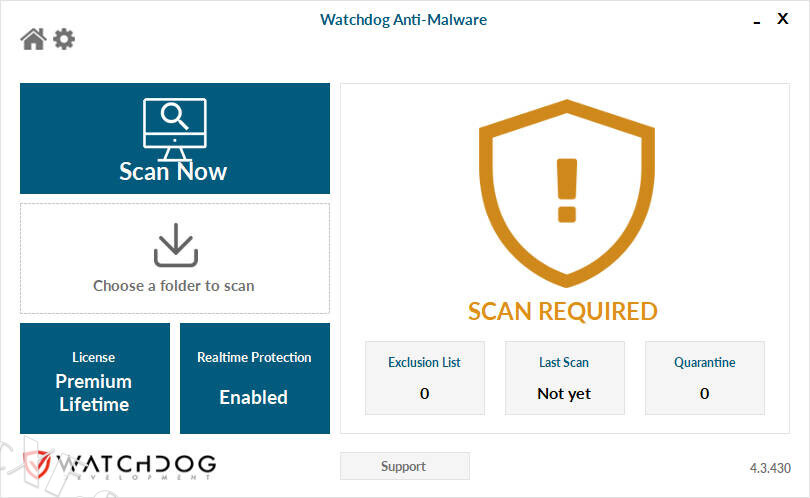Click the Watchdog Development logo

click(x=121, y=465)
